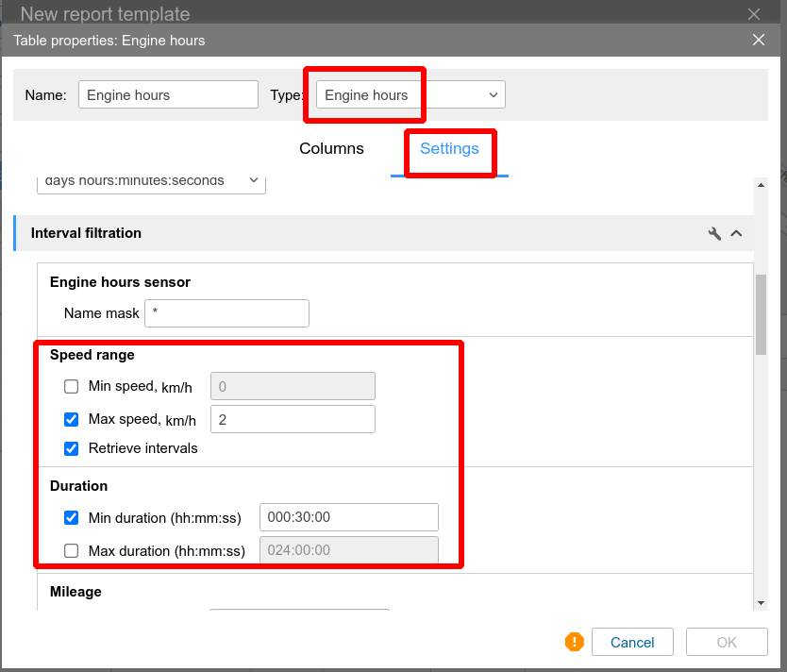Open the Type dropdown
787x672 pixels.
(410, 95)
